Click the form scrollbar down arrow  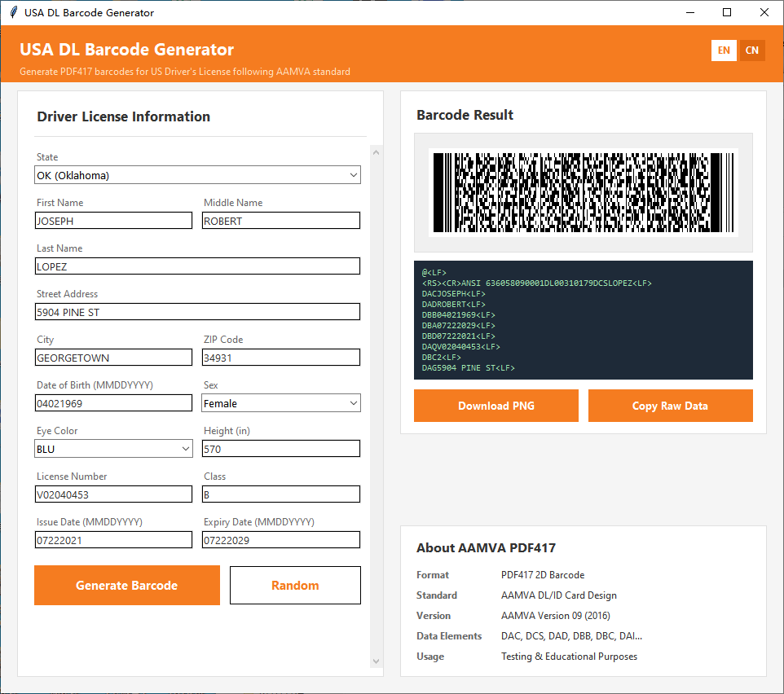tap(376, 661)
